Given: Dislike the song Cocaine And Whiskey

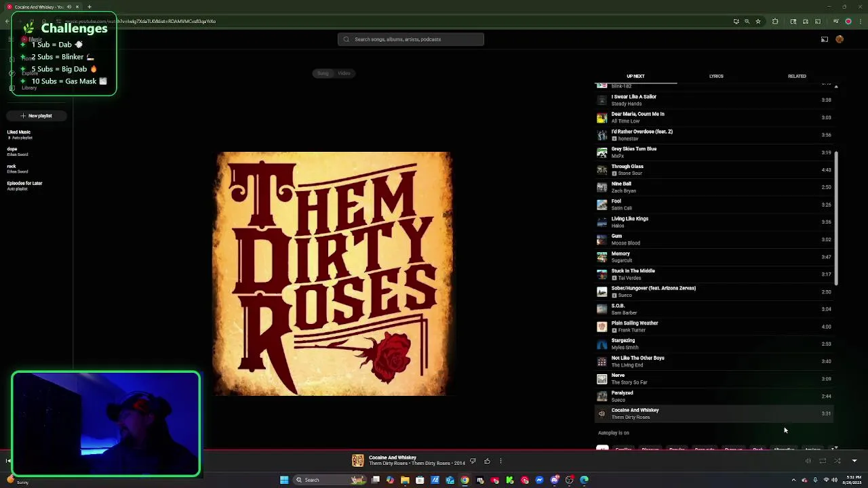Looking at the screenshot, I should tap(473, 461).
